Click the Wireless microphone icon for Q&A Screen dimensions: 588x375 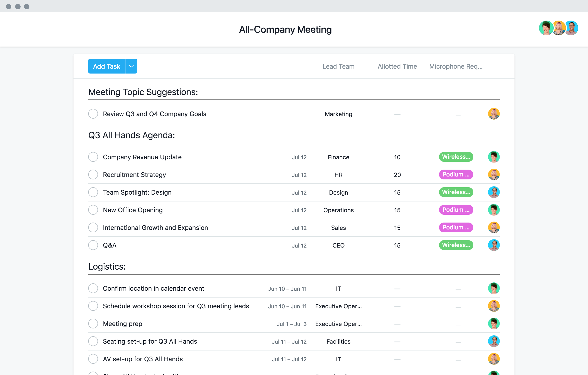pyautogui.click(x=455, y=245)
